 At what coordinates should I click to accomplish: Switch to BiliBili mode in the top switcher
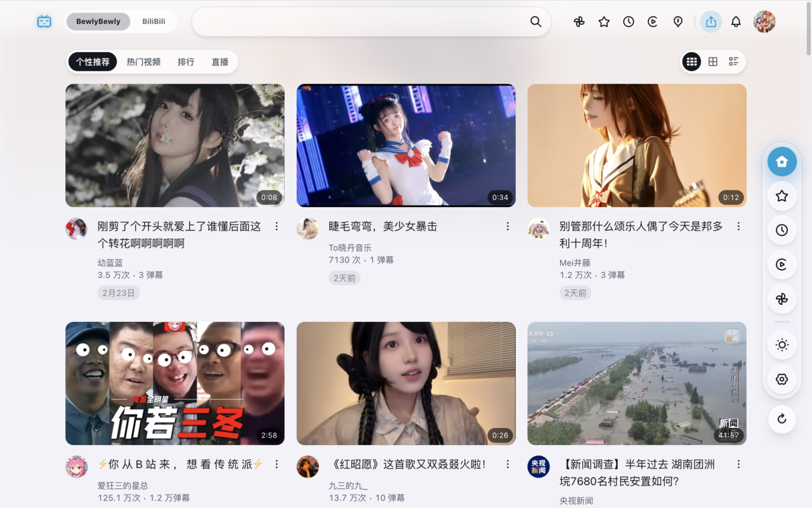coord(152,21)
